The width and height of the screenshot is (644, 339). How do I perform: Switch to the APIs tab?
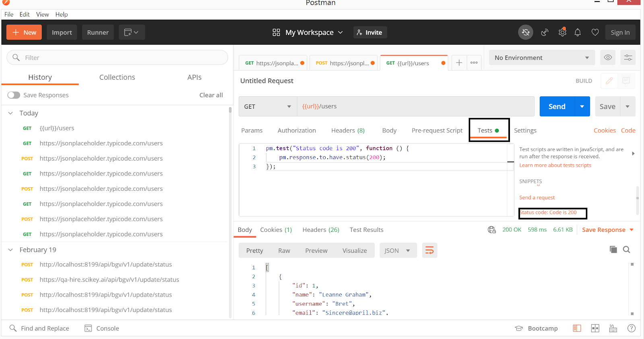pos(194,77)
